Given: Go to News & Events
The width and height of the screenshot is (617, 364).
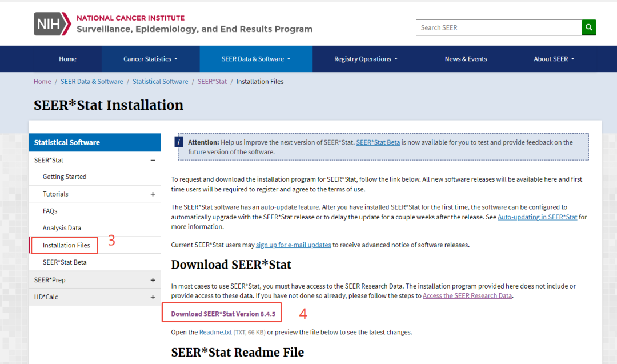Looking at the screenshot, I should [466, 59].
